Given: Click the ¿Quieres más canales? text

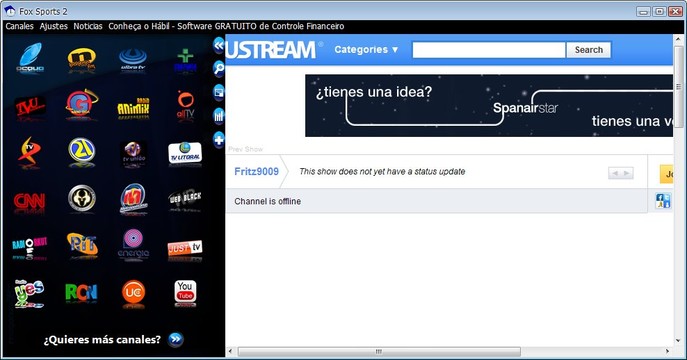Looking at the screenshot, I should (x=102, y=339).
